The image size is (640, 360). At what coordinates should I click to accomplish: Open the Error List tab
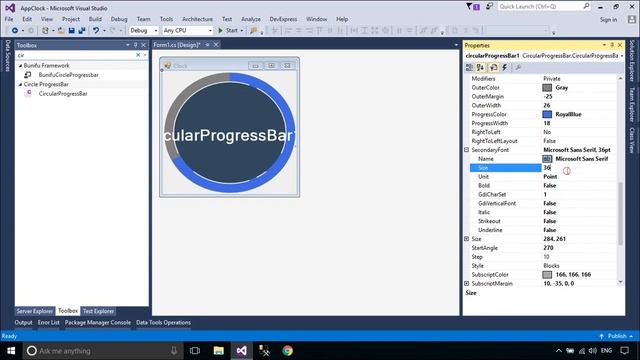tap(49, 322)
